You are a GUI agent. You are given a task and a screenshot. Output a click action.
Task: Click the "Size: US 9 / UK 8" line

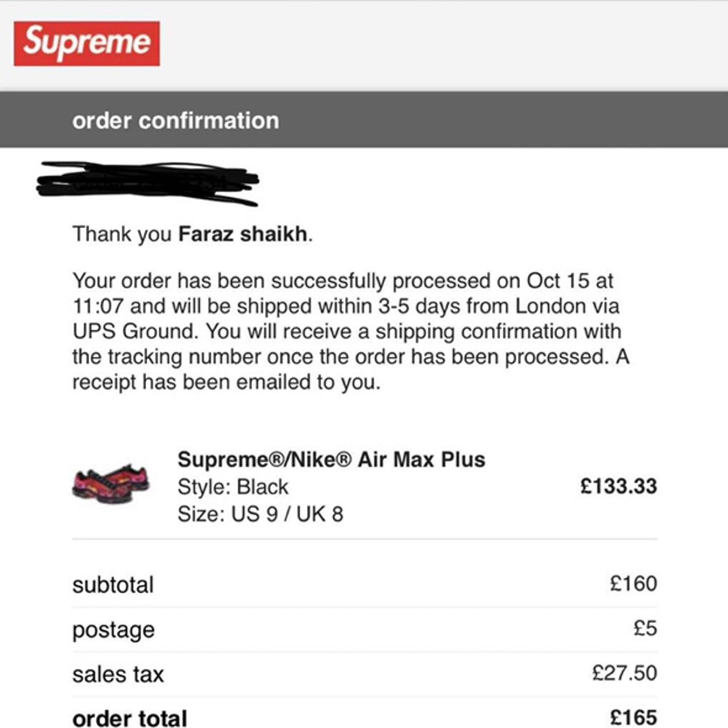click(260, 514)
